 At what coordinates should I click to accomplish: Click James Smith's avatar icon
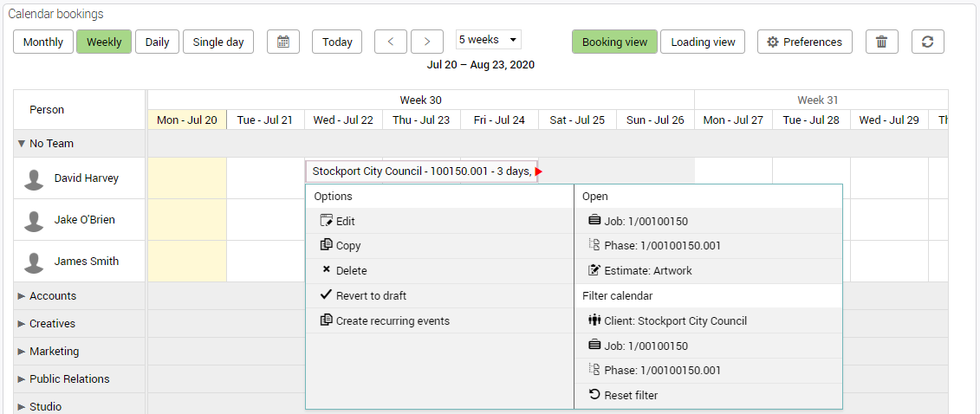click(34, 262)
